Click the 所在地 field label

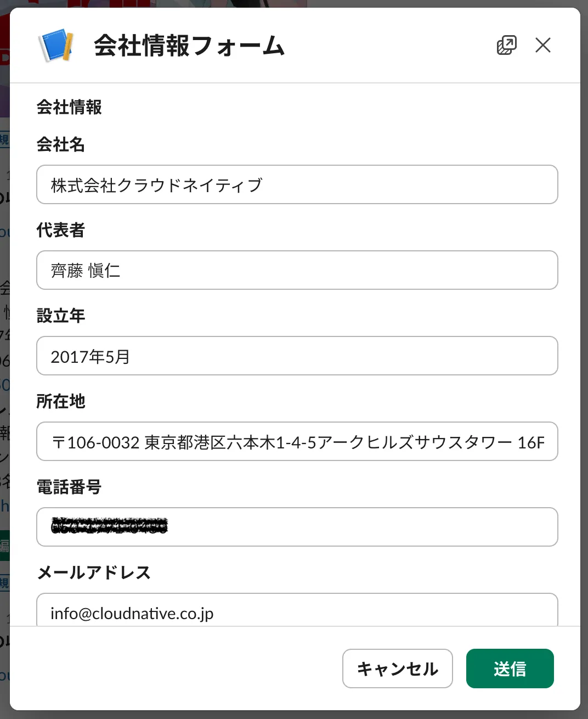pos(61,402)
